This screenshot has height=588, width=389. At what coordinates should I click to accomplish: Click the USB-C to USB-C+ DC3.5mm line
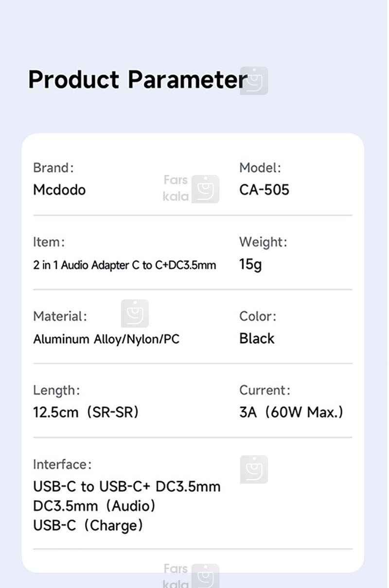(127, 486)
